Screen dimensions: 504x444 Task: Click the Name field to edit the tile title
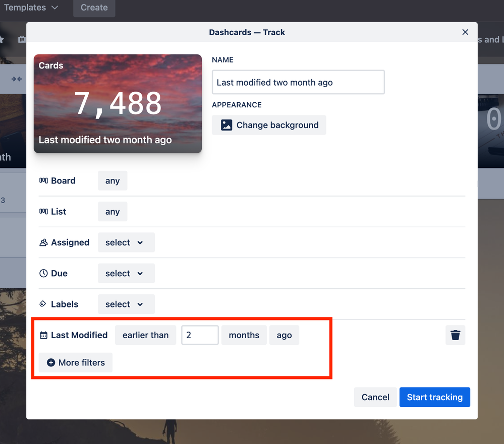coord(298,82)
